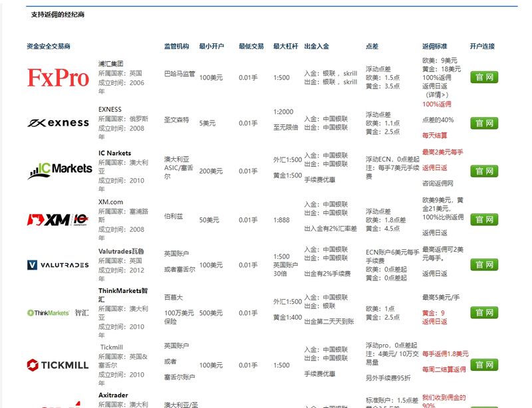Click 每手返佣1.8美元 red text
The height and width of the screenshot is (408, 532).
coord(446,354)
